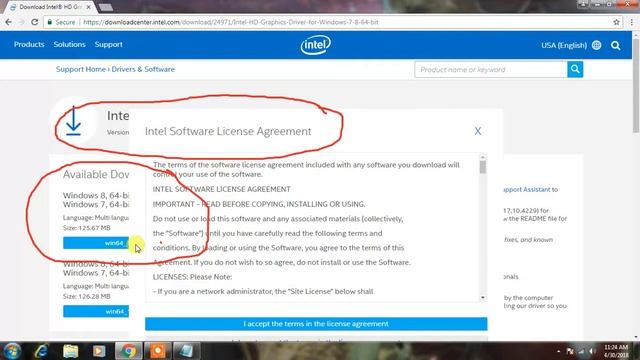Bookmark this page with star icon
Viewport: 640px width, 360px height.
coord(616,22)
